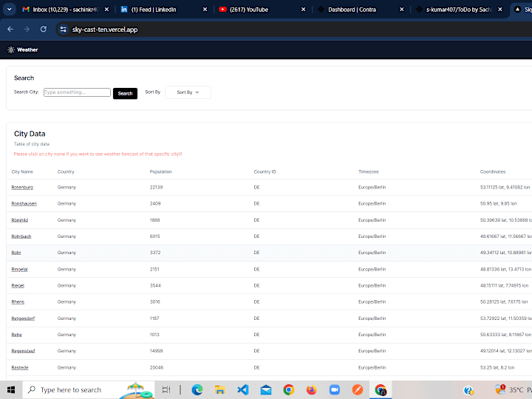The width and height of the screenshot is (532, 399).
Task: Open the Römhild city link
Action: (20, 220)
